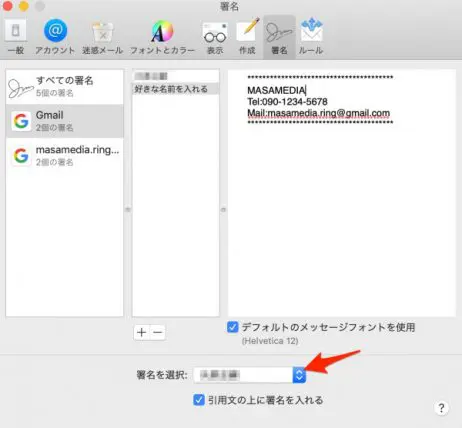Click the signature icon beside すべての署名

pyautogui.click(x=21, y=88)
